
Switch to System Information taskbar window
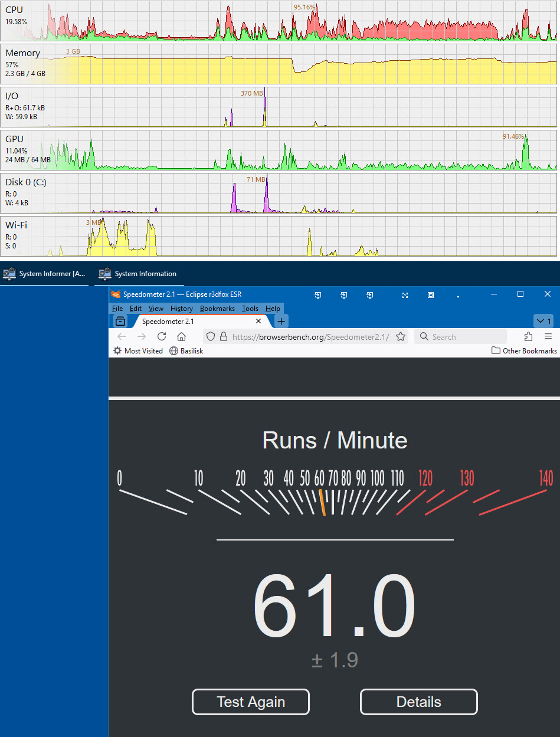click(139, 274)
